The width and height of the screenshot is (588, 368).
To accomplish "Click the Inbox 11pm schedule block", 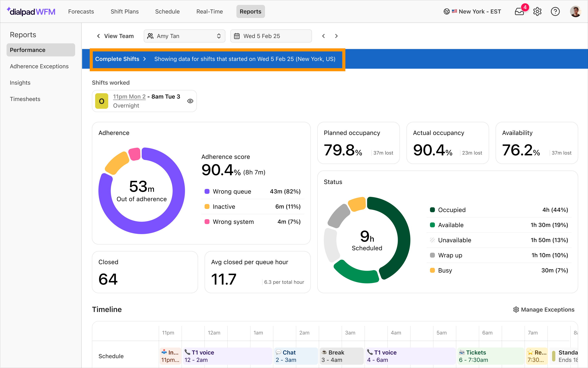I will click(x=170, y=356).
